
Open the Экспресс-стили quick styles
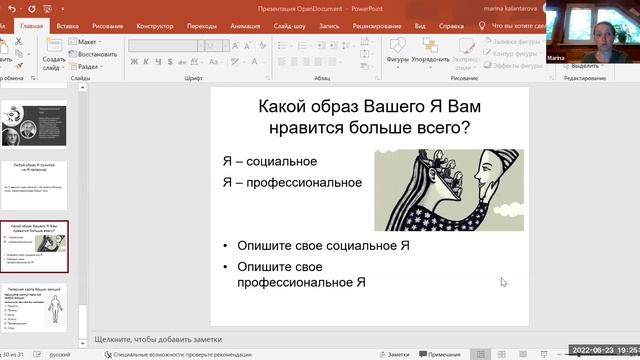pos(465,53)
